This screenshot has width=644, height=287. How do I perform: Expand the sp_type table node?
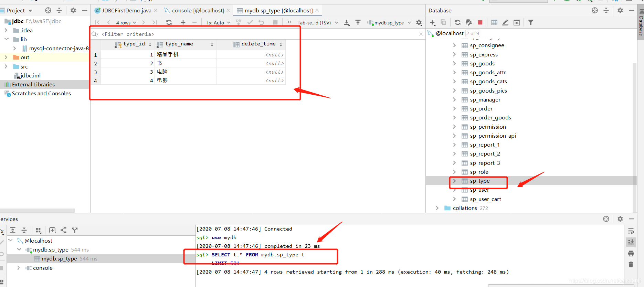tap(454, 181)
